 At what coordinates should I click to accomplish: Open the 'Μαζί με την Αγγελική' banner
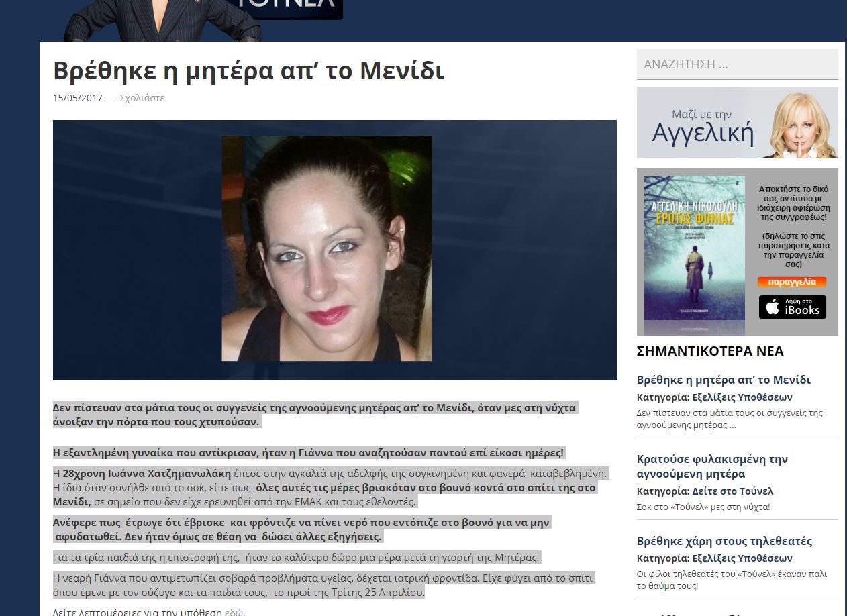click(737, 123)
